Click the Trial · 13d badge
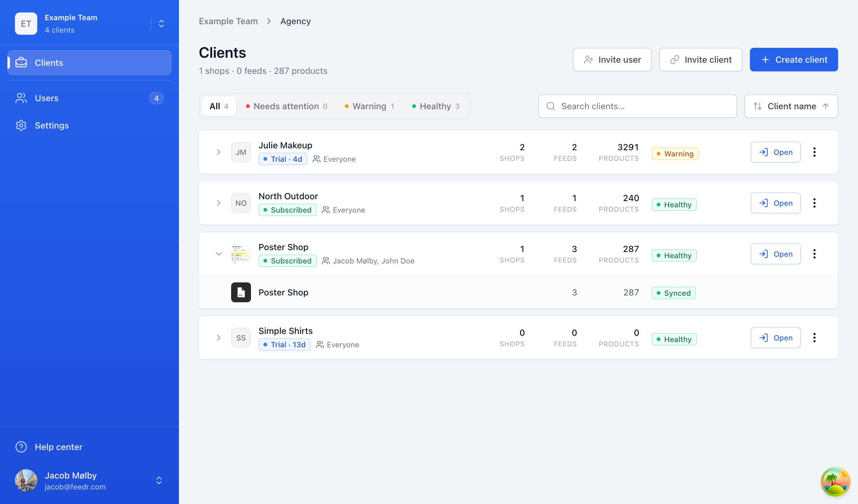The height and width of the screenshot is (504, 858). 284,344
